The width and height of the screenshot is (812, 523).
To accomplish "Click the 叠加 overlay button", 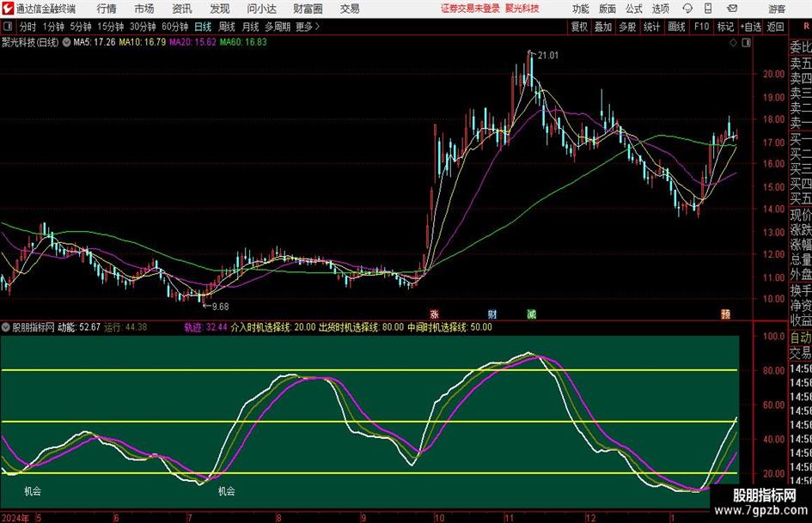I will tap(603, 27).
